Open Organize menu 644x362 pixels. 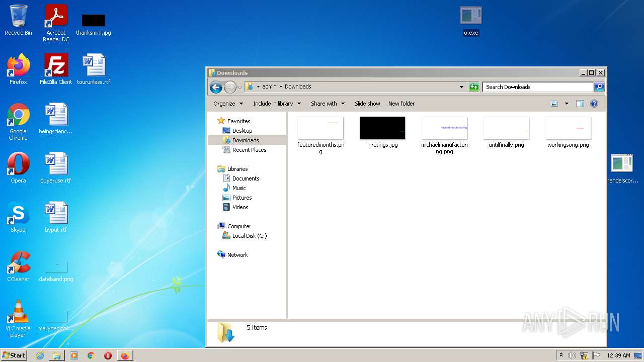(228, 104)
